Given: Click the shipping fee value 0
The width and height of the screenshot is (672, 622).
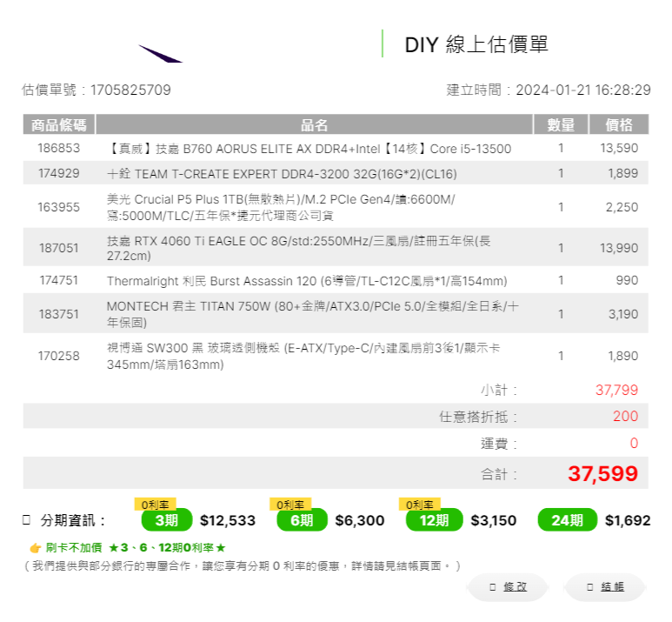Looking at the screenshot, I should (635, 443).
